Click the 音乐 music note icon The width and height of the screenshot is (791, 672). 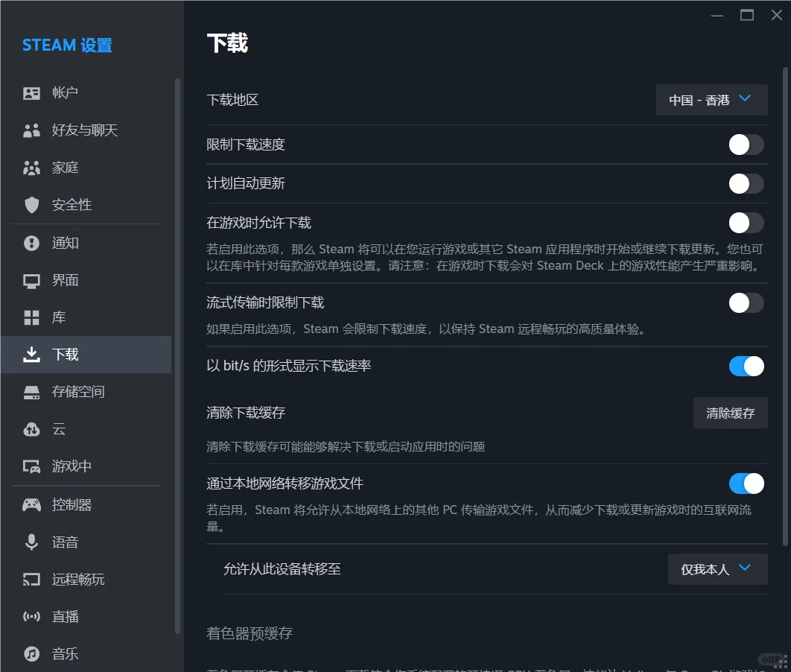tap(31, 654)
